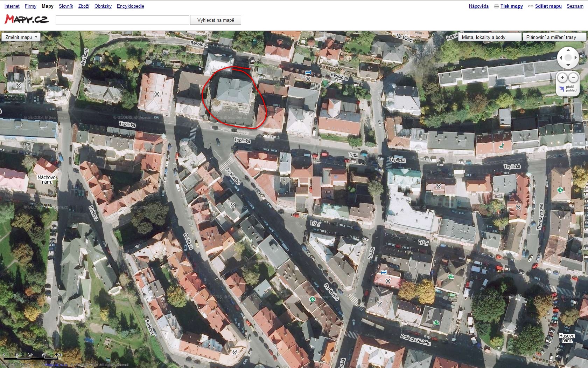The height and width of the screenshot is (368, 588).
Task: Open the Tisk mapy print link
Action: pos(511,6)
